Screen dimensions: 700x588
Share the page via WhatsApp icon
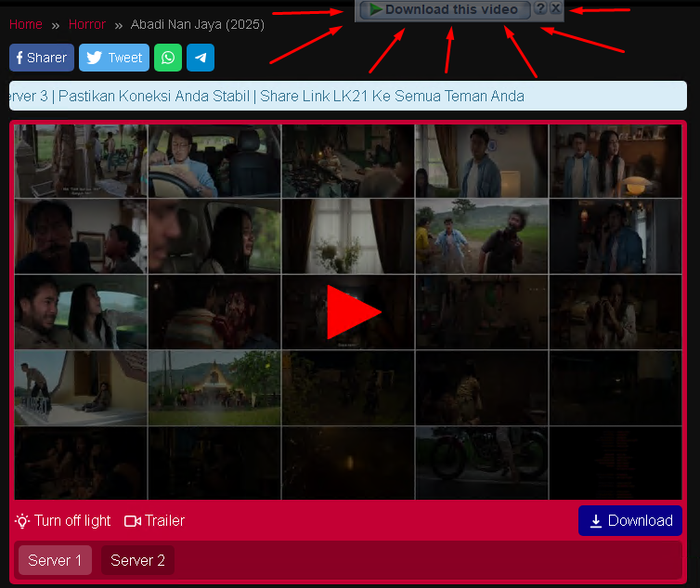pyautogui.click(x=168, y=58)
